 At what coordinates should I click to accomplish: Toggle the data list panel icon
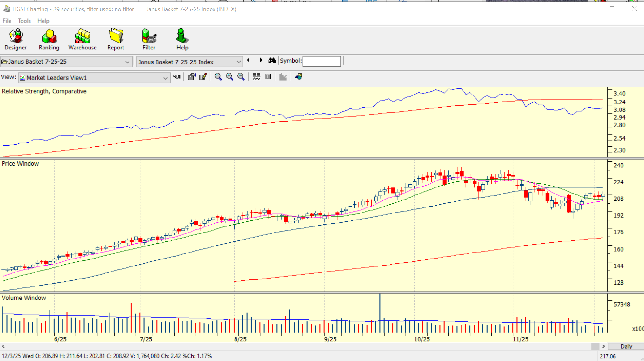[268, 77]
